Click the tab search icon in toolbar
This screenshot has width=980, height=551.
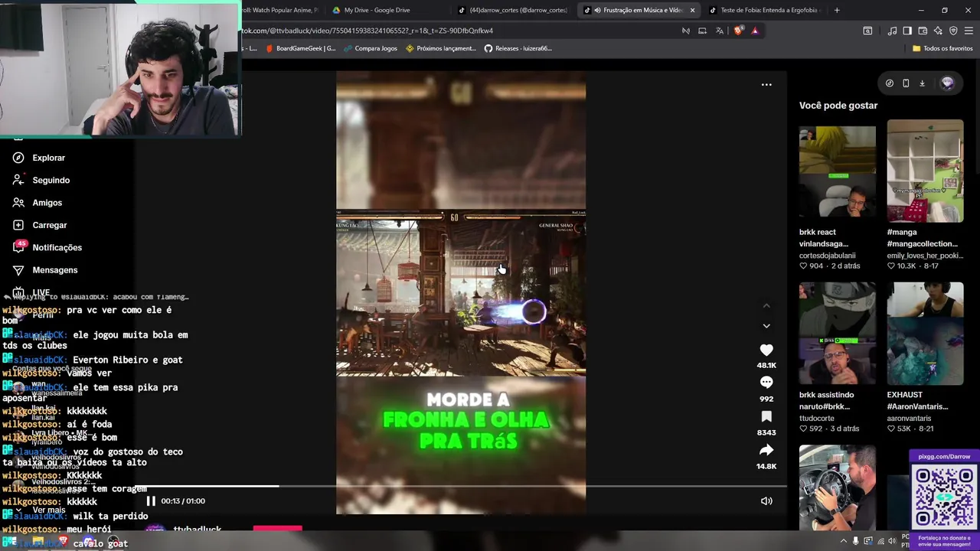pos(867,31)
